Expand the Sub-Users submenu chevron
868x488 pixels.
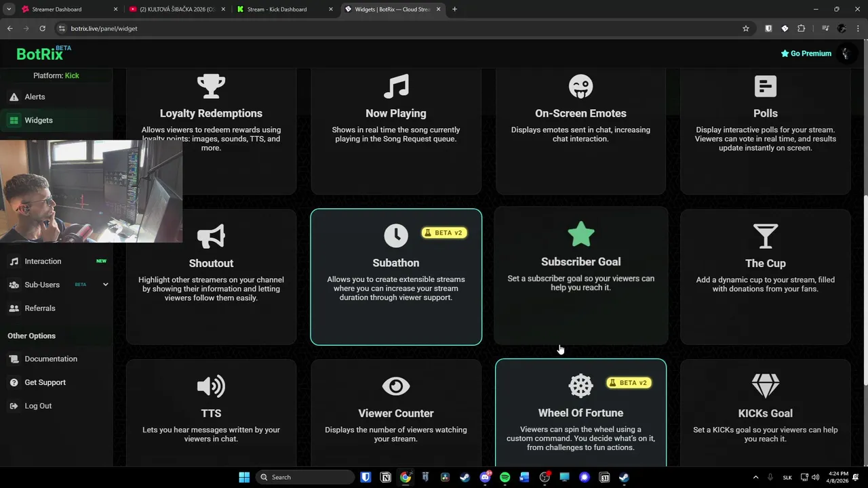click(105, 285)
